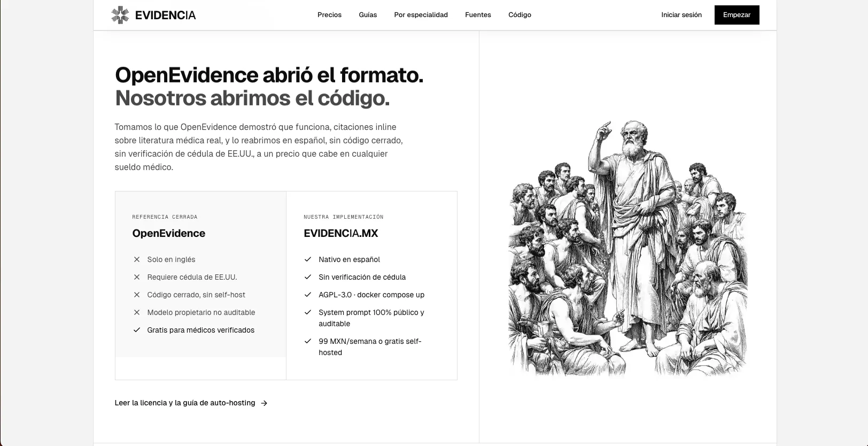This screenshot has width=868, height=446.
Task: Click headline OpenEvidence abrió el formato
Action: click(x=269, y=75)
